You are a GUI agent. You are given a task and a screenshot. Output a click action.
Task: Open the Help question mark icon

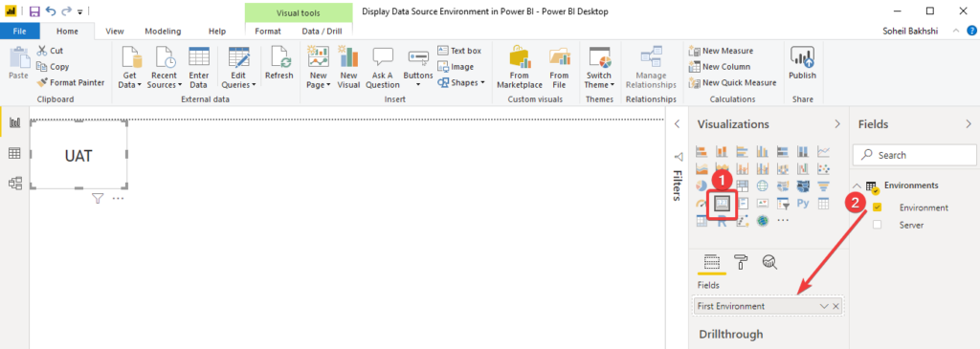971,30
